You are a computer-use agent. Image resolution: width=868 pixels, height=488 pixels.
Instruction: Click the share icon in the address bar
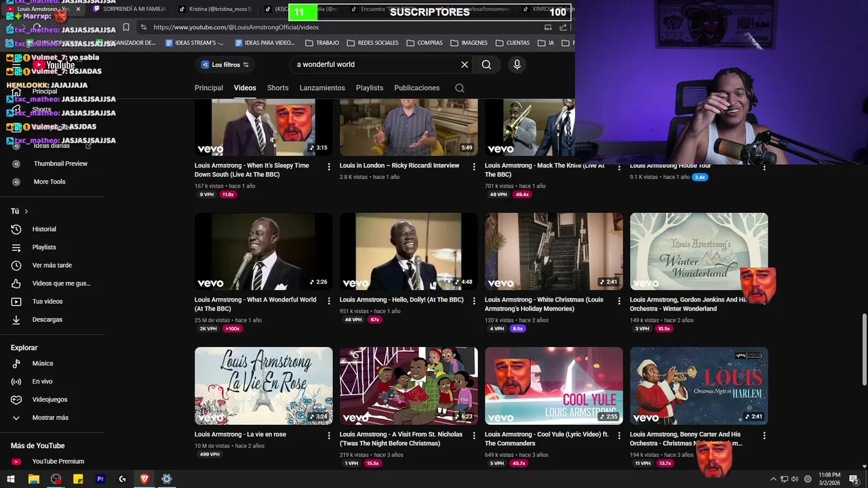(564, 27)
